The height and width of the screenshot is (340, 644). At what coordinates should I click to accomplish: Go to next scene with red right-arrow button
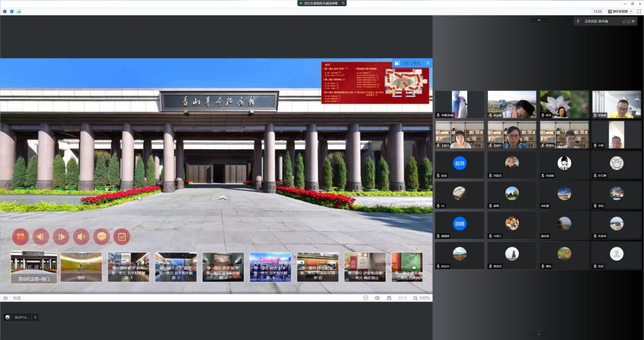pyautogui.click(x=61, y=237)
